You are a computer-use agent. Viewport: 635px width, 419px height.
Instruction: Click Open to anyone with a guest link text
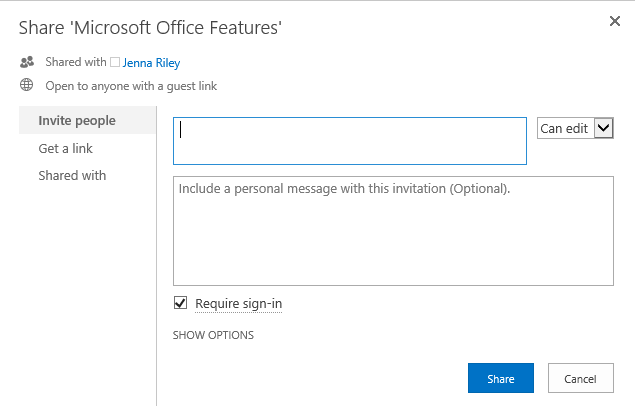(131, 86)
